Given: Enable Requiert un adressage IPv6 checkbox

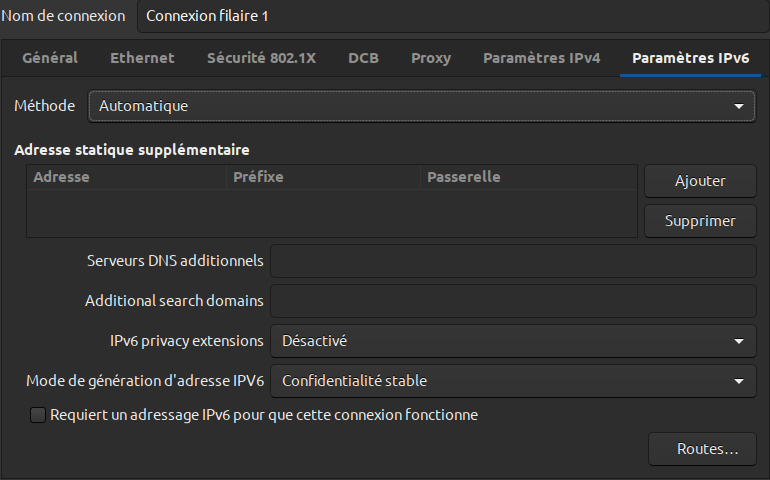Looking at the screenshot, I should point(38,415).
